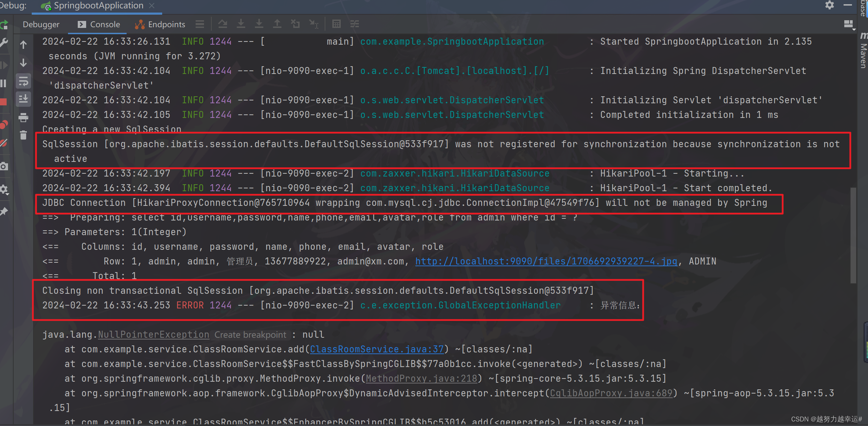Screen dimensions: 868x426
Task: Hide the Debug tool window with minimize dash
Action: click(x=848, y=5)
